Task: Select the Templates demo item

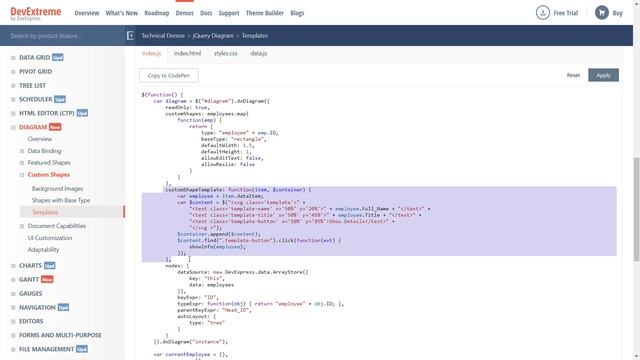Action: coord(72,212)
